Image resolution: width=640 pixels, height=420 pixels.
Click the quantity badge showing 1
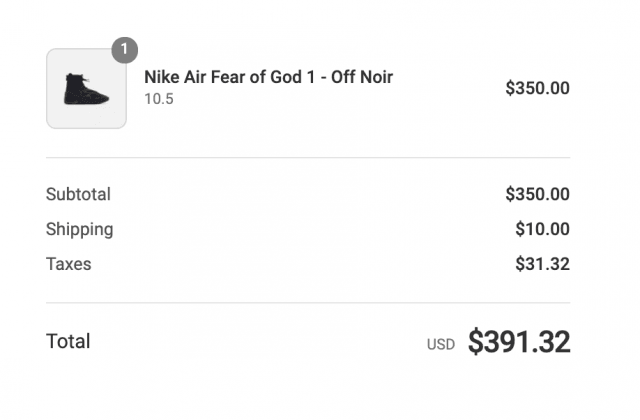[124, 50]
